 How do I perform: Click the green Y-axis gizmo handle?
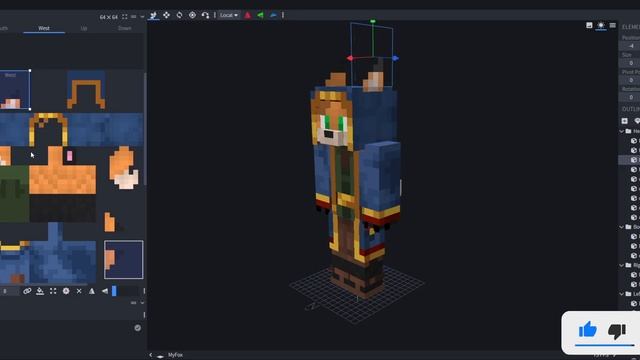tap(373, 21)
